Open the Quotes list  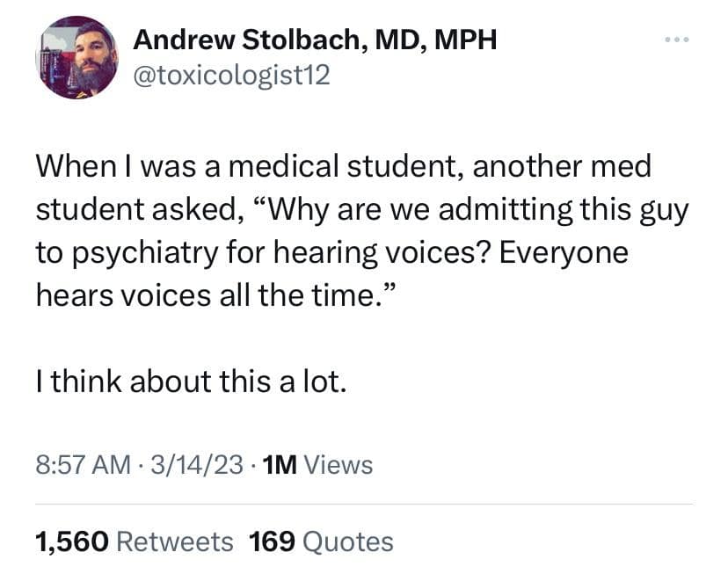(347, 541)
